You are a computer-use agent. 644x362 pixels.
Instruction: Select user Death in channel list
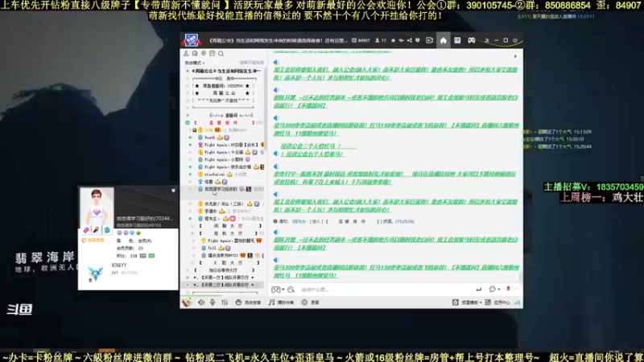[210, 138]
